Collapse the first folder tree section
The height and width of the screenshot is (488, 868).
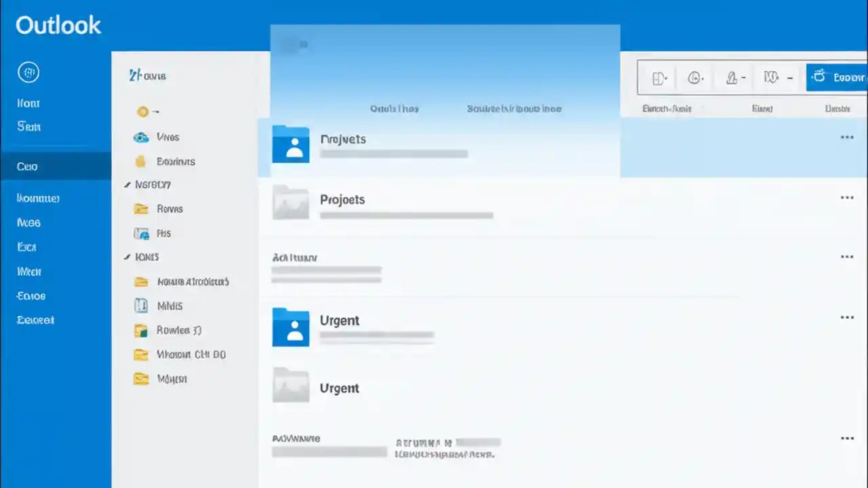click(x=127, y=184)
